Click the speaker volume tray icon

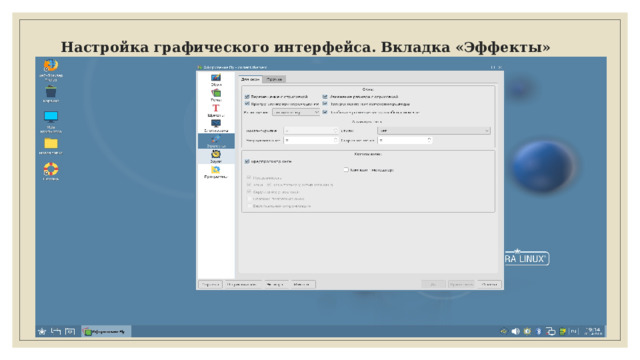pyautogui.click(x=516, y=331)
